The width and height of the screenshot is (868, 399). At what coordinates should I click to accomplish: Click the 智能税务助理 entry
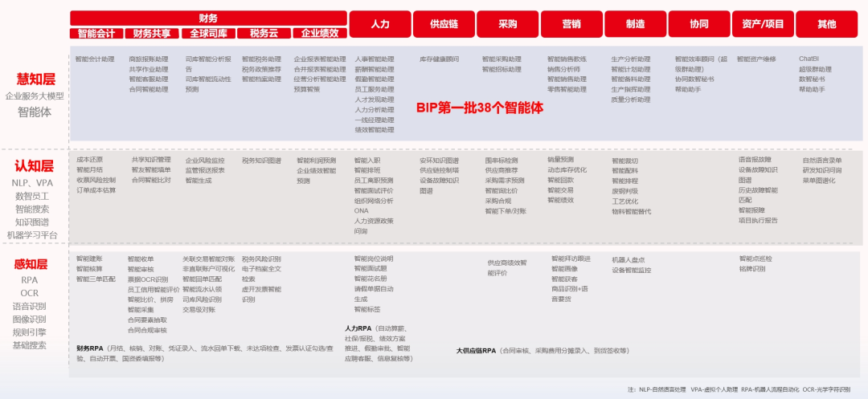[x=261, y=59]
